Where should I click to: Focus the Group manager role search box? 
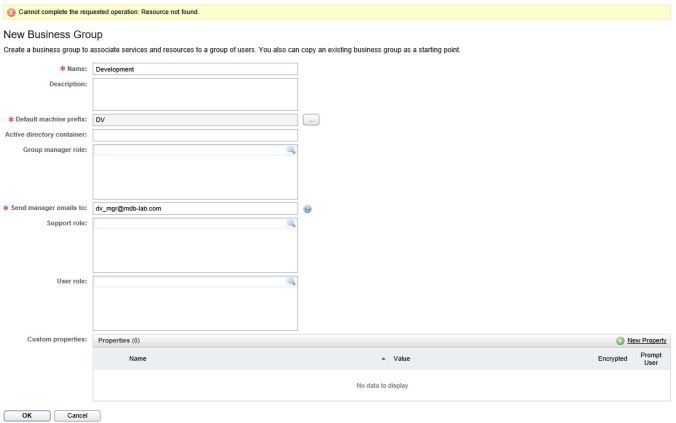(188, 149)
